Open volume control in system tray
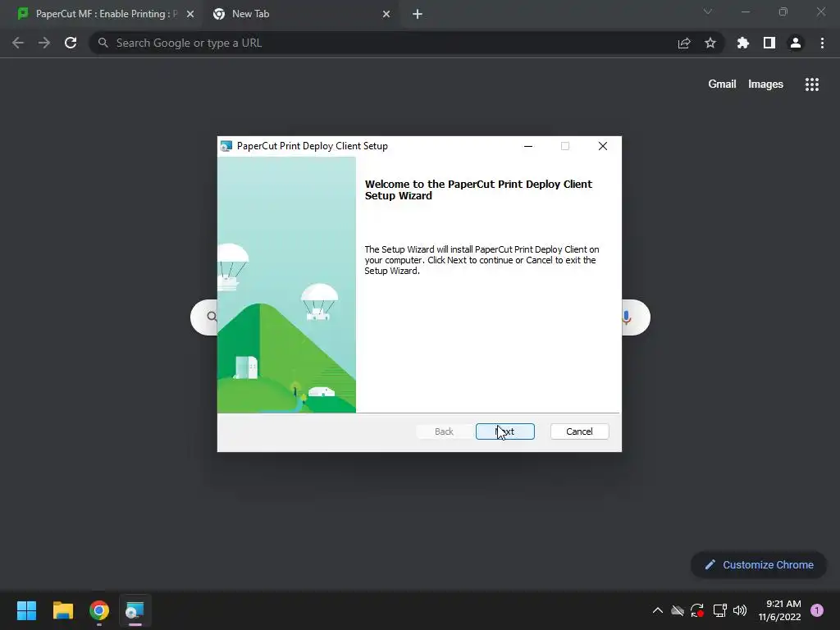840x630 pixels. [740, 610]
